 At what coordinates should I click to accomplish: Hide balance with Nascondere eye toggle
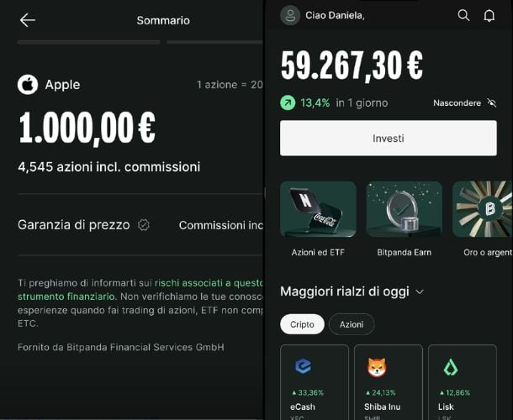[x=464, y=103]
